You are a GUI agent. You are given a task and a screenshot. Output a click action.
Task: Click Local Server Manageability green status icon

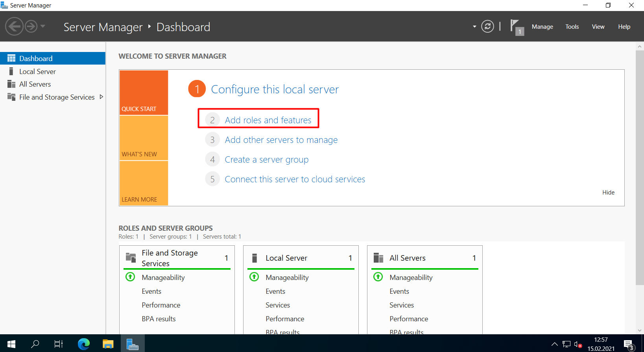point(254,277)
